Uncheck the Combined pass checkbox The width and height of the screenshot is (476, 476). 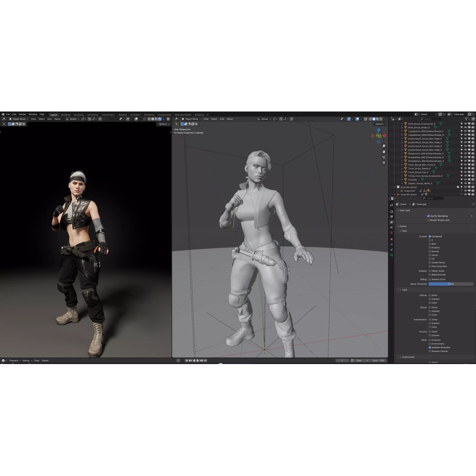tap(430, 237)
